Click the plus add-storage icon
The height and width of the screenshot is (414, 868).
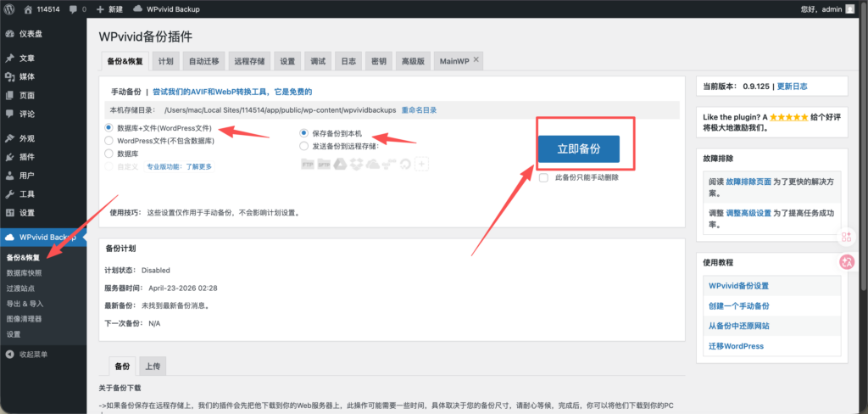(x=422, y=164)
